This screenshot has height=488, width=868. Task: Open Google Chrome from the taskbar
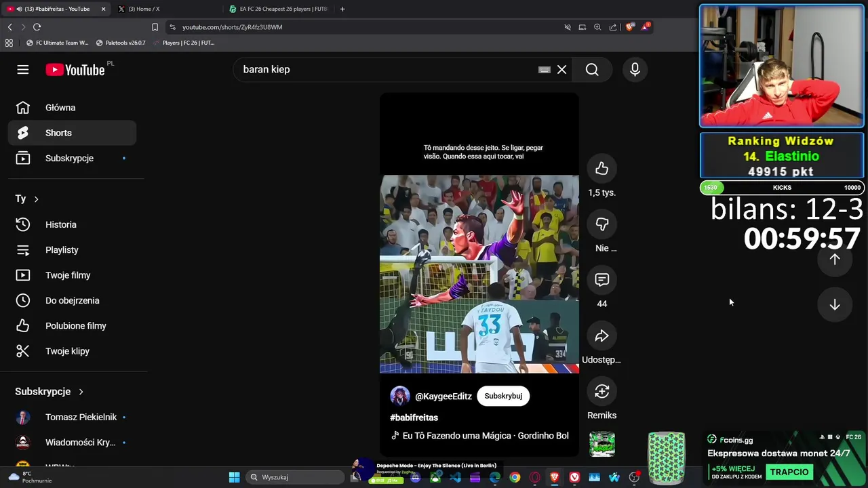pyautogui.click(x=515, y=477)
